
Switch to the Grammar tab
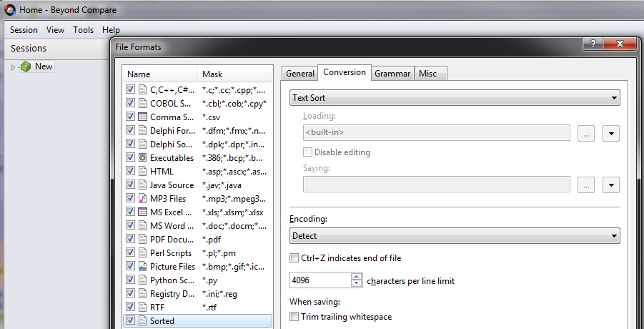pos(392,74)
